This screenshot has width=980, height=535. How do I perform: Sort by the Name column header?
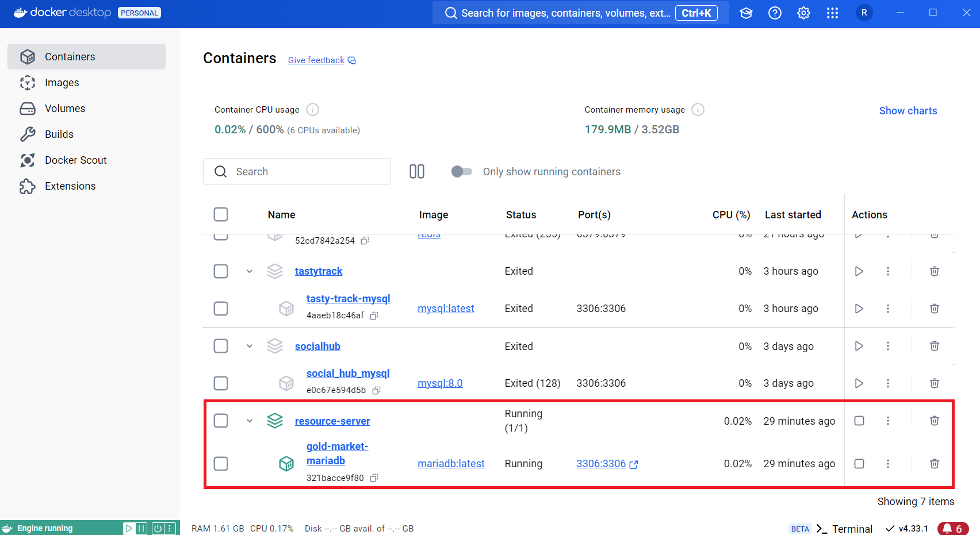[x=281, y=214]
